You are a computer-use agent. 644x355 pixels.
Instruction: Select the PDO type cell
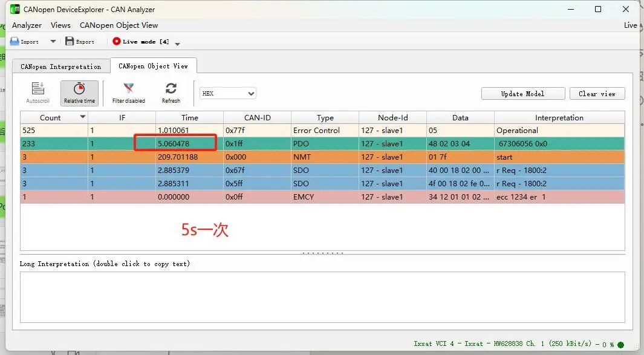(x=325, y=144)
